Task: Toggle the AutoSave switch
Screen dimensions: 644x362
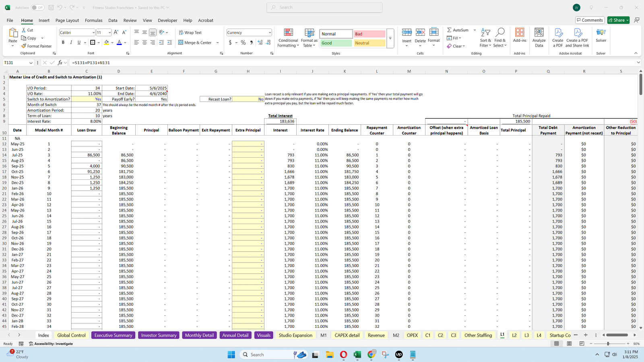Action: 37,8
